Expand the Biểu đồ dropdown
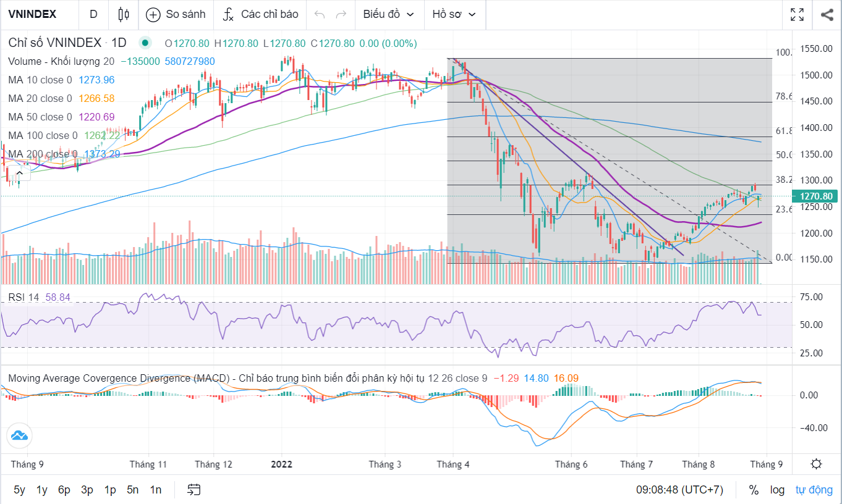Screen dimensions: 842x504 pos(389,14)
